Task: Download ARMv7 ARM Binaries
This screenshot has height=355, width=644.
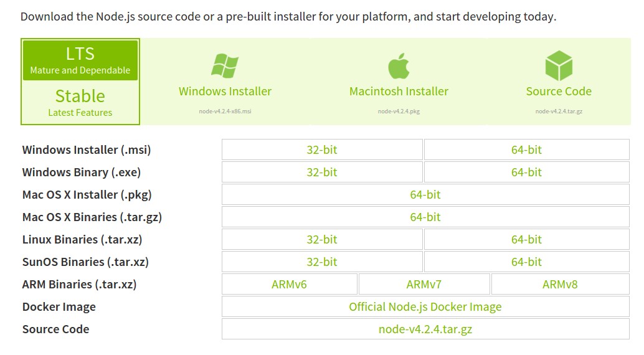Action: pyautogui.click(x=424, y=285)
